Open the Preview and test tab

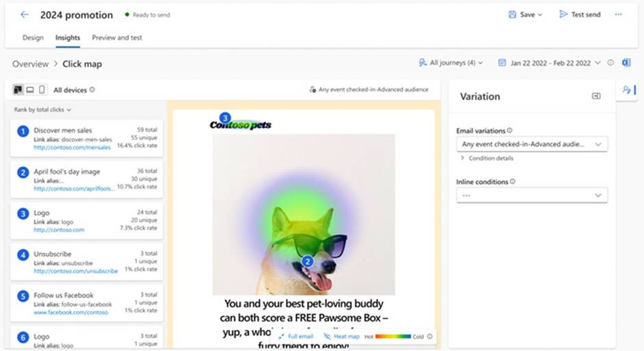click(x=117, y=38)
